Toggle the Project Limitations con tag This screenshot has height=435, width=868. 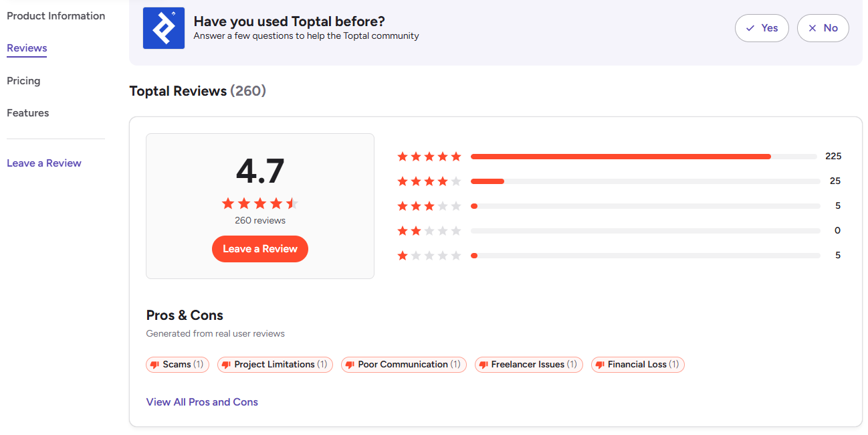[x=274, y=365]
